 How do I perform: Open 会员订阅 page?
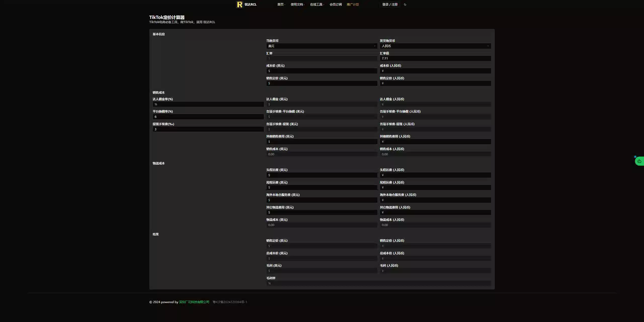point(336,5)
